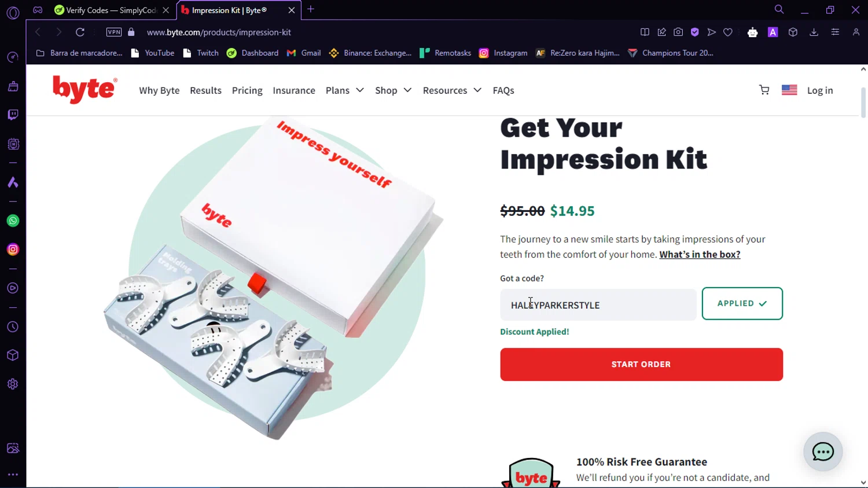Open the chat bubble widget
This screenshot has width=868, height=488.
pos(823,452)
